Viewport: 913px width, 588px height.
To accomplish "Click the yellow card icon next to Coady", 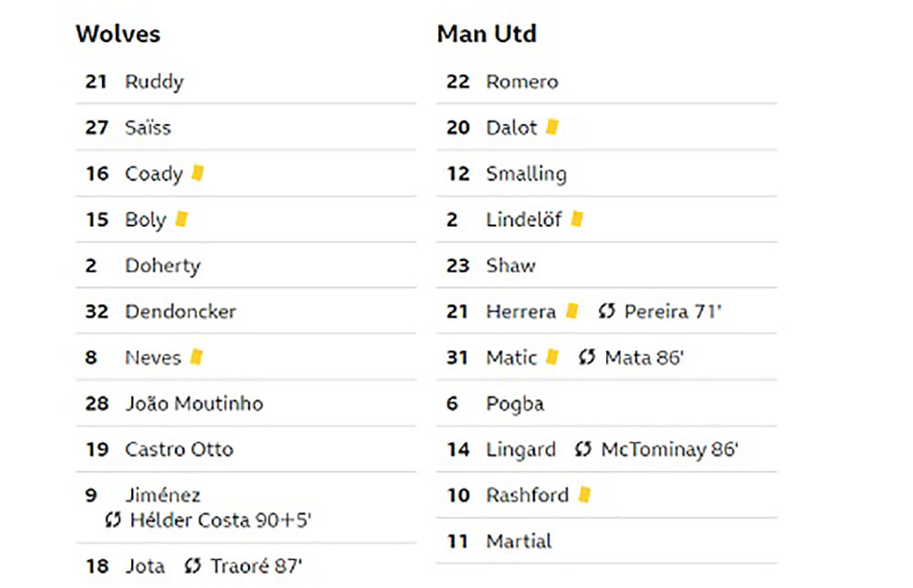I will click(x=198, y=173).
